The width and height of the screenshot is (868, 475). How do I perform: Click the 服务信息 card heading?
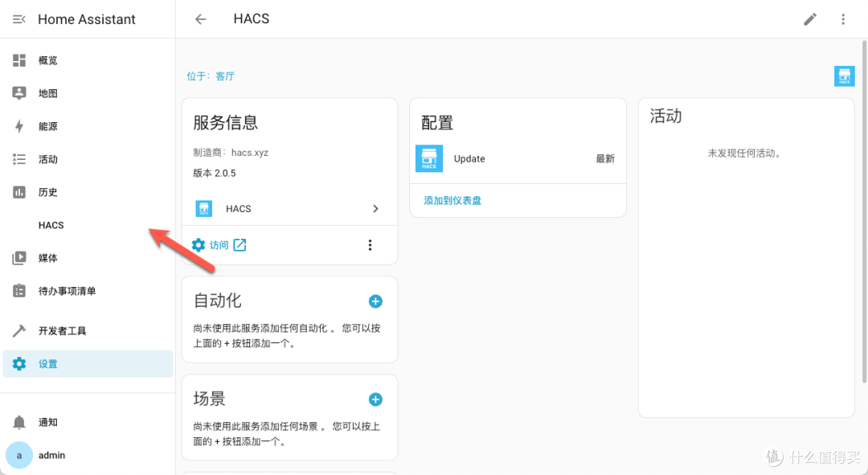(225, 122)
